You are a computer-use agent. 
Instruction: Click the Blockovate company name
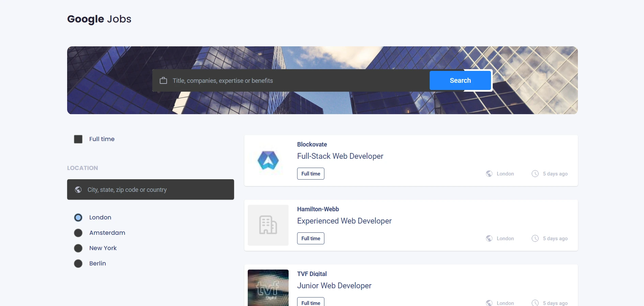pyautogui.click(x=312, y=144)
